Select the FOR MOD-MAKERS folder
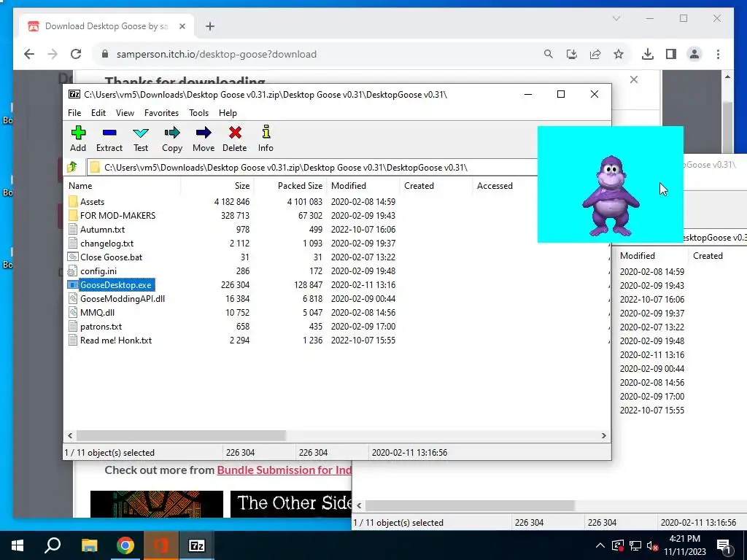This screenshot has height=560, width=747. (117, 216)
